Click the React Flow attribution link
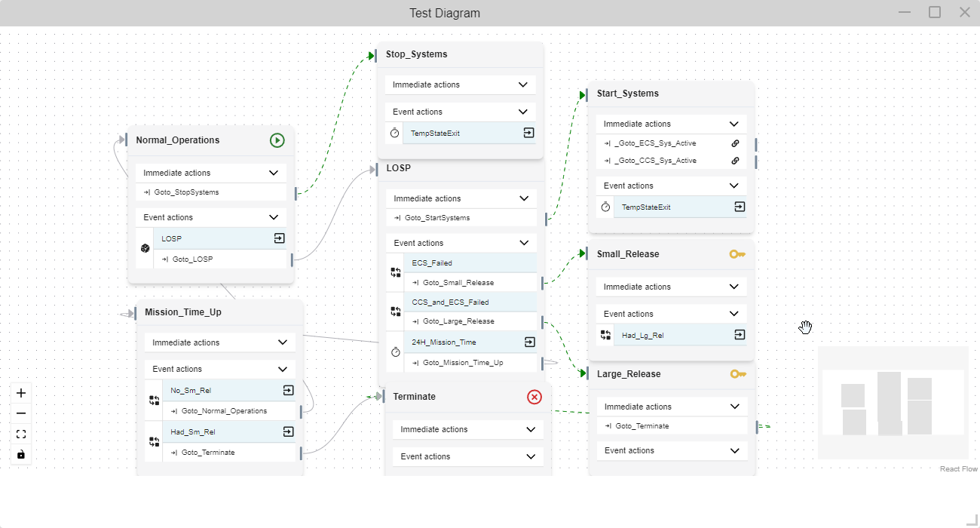Image resolution: width=980 pixels, height=528 pixels. pos(958,469)
